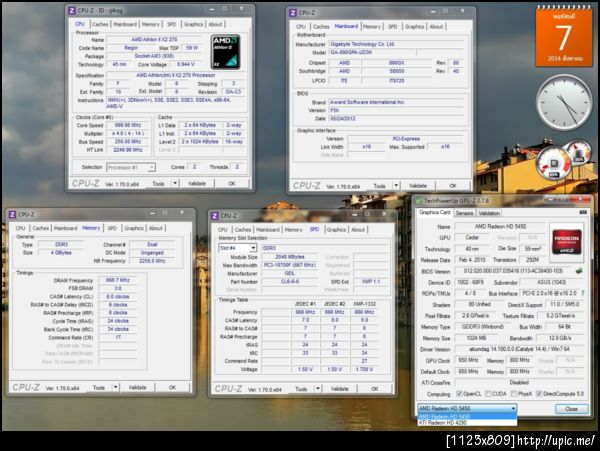
Task: Toggle the OpenCL checkbox in GPU-Z
Action: pyautogui.click(x=459, y=394)
